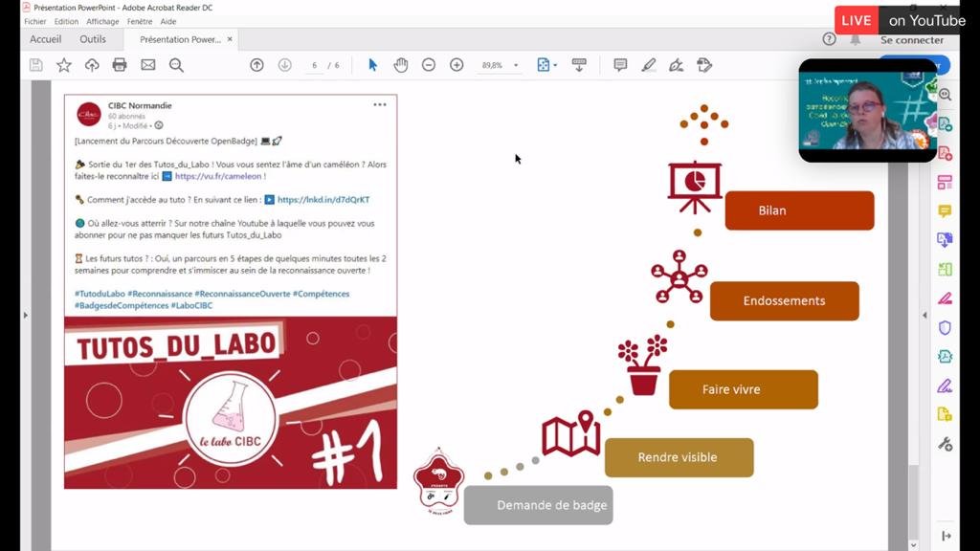Viewport: 980px width, 551px height.
Task: Go to next page arrow
Action: tap(285, 65)
